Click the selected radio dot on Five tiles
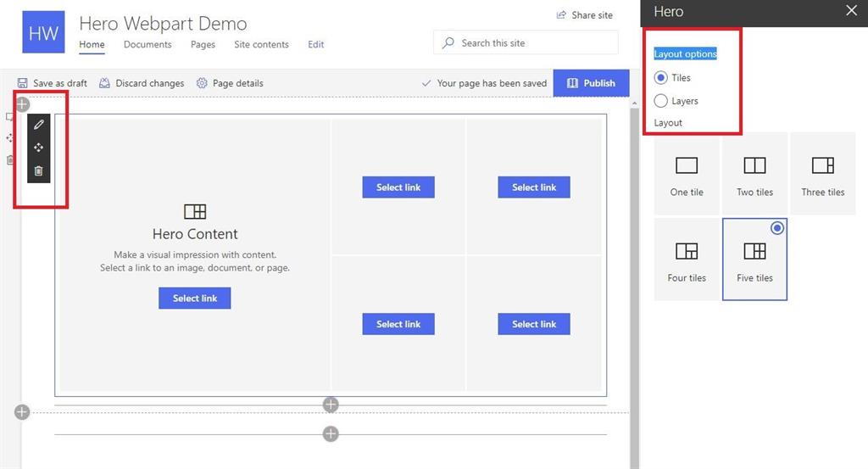 (x=777, y=227)
